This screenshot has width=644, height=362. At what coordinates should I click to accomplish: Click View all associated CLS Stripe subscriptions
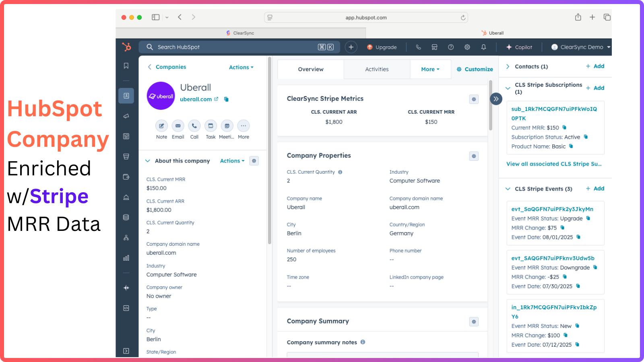pyautogui.click(x=554, y=164)
